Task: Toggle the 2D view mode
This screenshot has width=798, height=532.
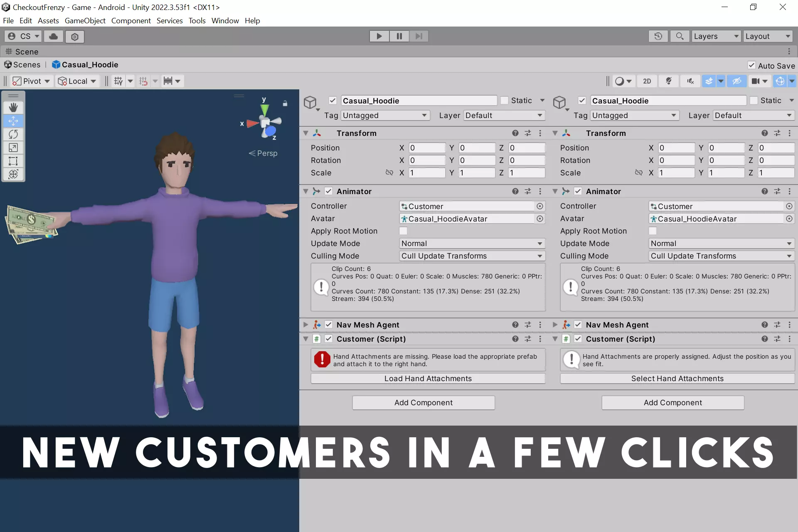Action: pos(647,81)
